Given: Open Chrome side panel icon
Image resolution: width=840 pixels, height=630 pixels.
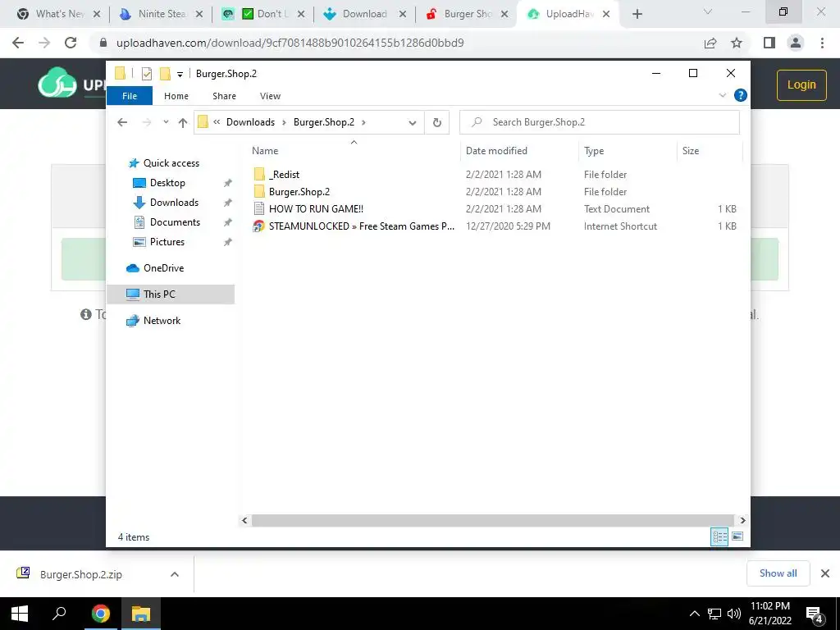Looking at the screenshot, I should coord(769,43).
